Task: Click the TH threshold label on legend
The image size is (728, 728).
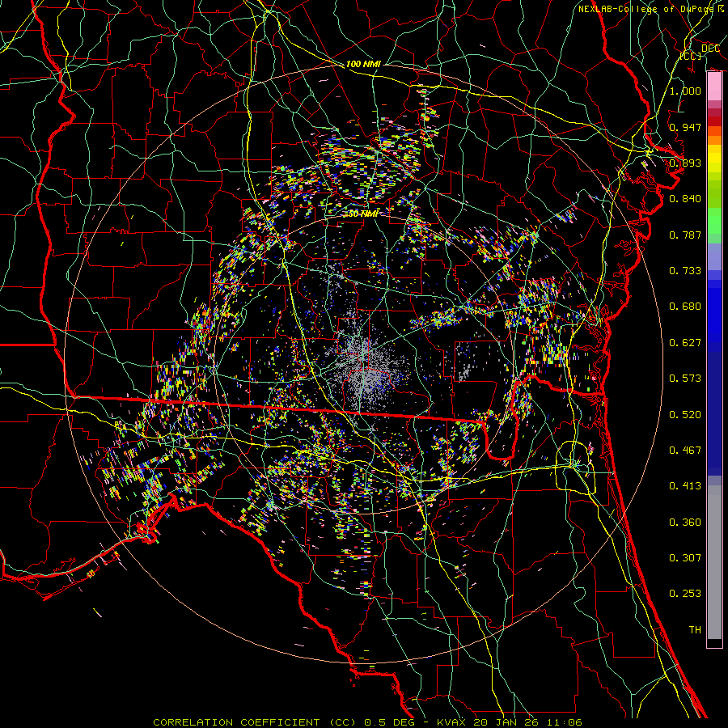Action: click(694, 629)
